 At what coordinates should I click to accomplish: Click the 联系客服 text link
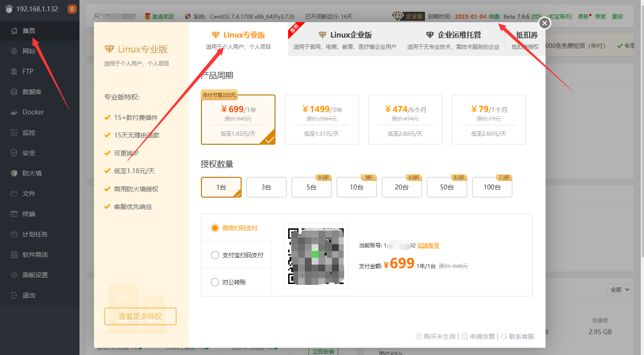coord(522,336)
